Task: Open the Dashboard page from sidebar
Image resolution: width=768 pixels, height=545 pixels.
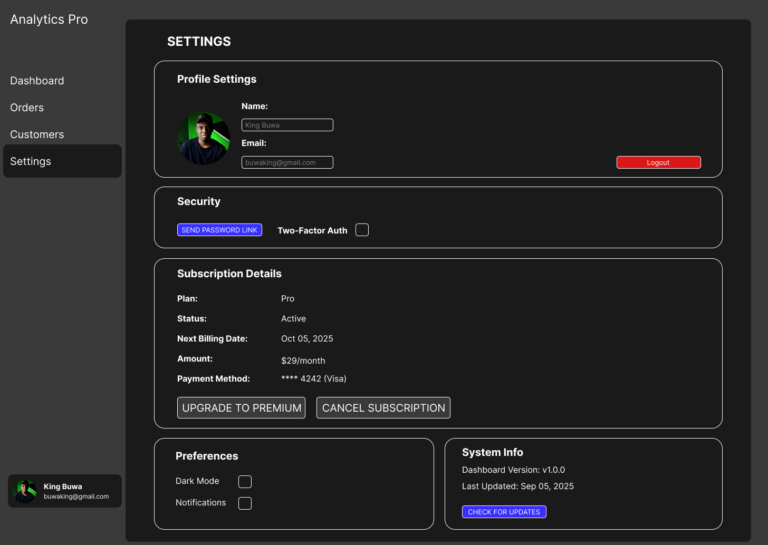Action: (x=37, y=81)
